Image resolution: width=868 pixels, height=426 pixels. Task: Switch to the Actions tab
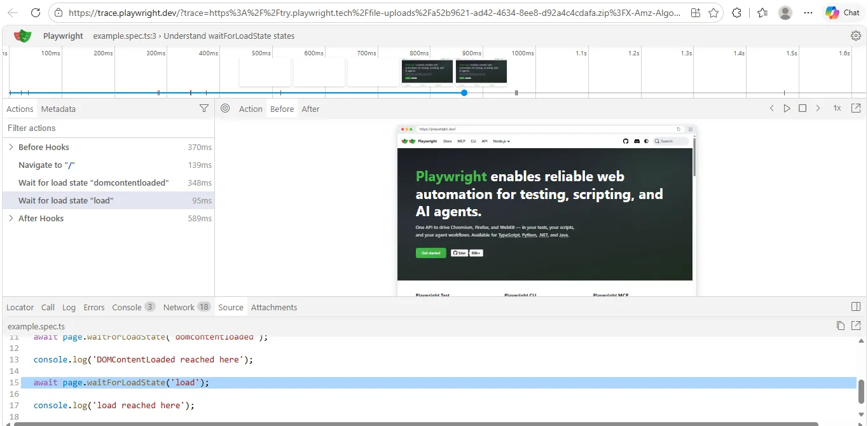pos(20,109)
